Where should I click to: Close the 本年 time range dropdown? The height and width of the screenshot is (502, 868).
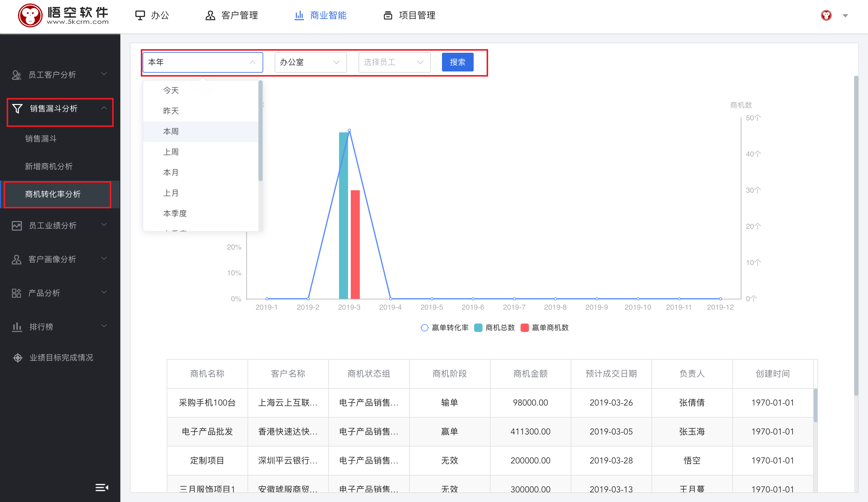[203, 62]
